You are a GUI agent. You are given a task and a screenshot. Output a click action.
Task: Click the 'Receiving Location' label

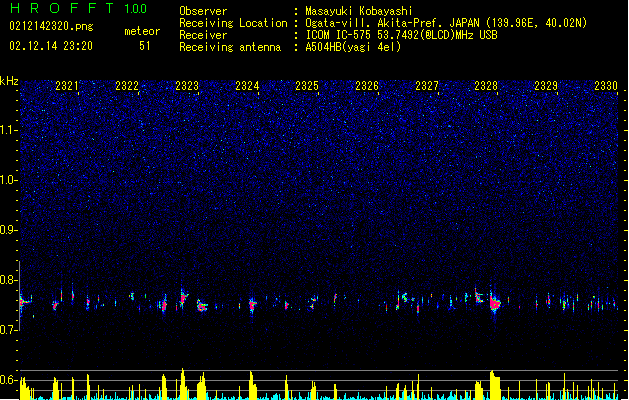tap(233, 23)
